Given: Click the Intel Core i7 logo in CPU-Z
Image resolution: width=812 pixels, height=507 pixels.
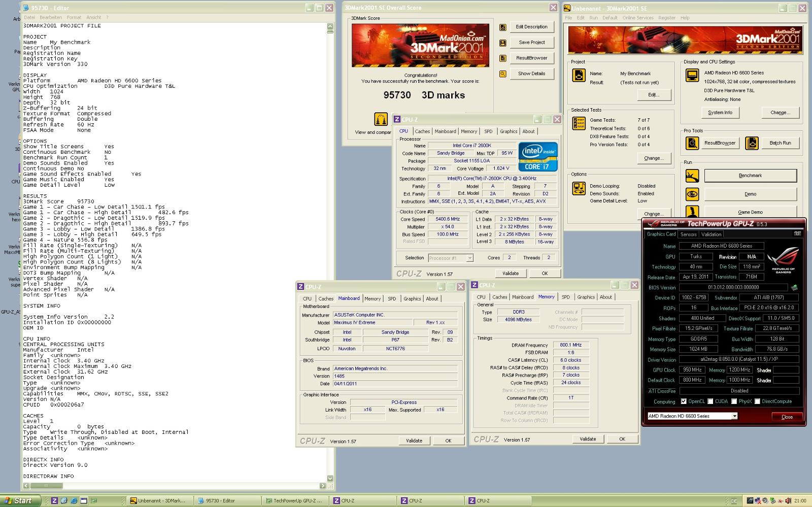Looking at the screenshot, I should 538,157.
